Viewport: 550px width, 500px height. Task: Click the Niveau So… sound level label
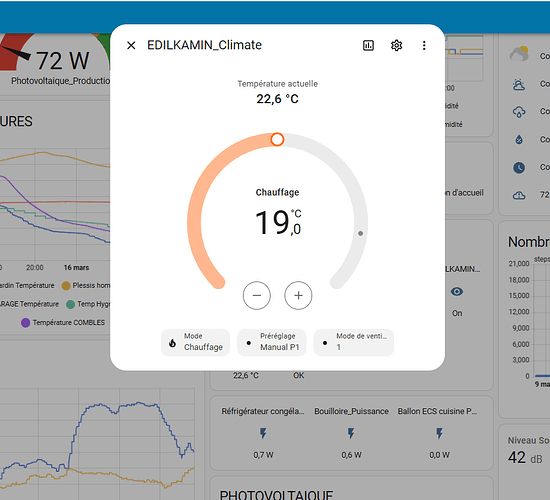(x=528, y=440)
